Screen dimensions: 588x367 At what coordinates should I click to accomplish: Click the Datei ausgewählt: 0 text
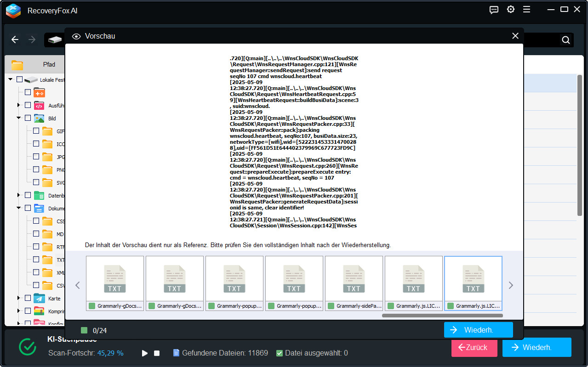tap(316, 353)
